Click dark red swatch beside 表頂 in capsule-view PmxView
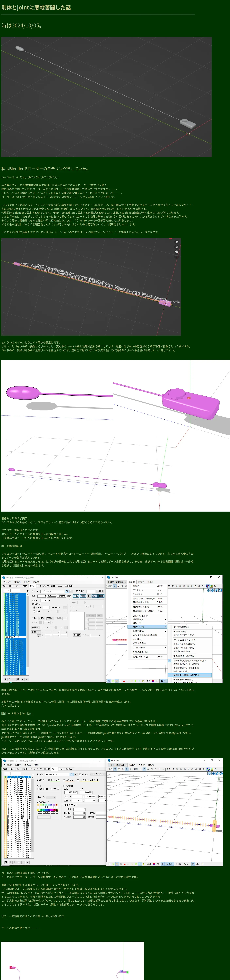Viewport: 230px width, 980px height. [x=154, y=864]
